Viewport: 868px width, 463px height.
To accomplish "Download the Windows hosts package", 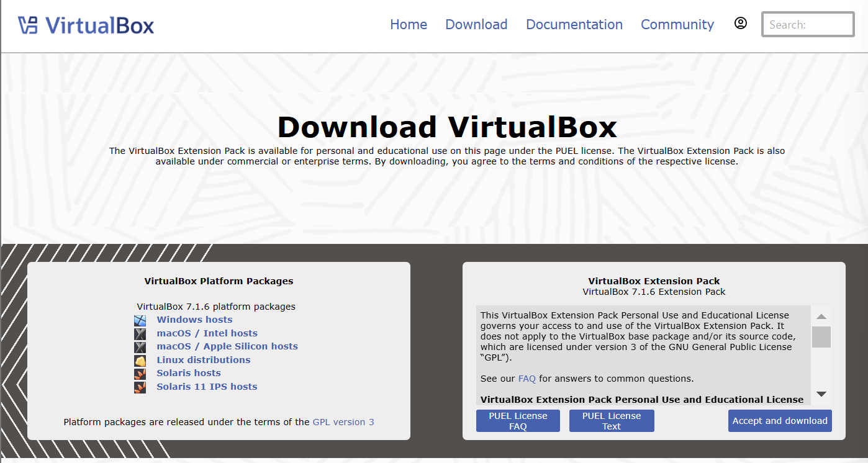I will click(194, 320).
